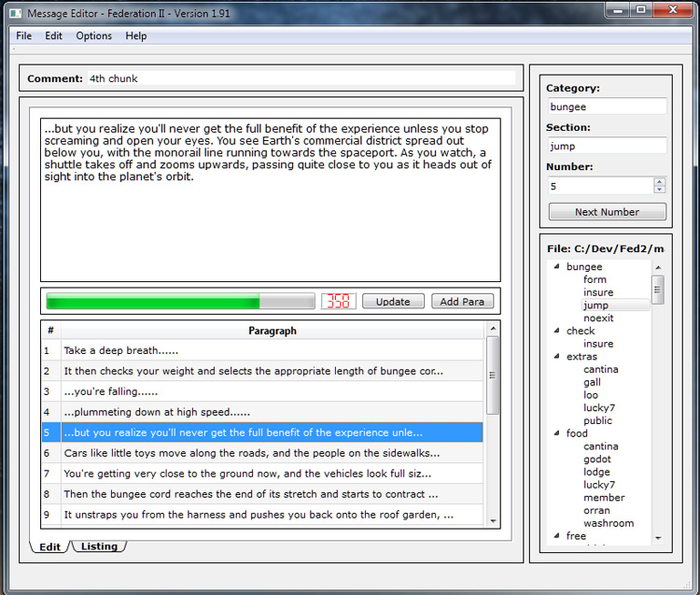Collapse the check tree node
700x595 pixels.
(x=556, y=331)
